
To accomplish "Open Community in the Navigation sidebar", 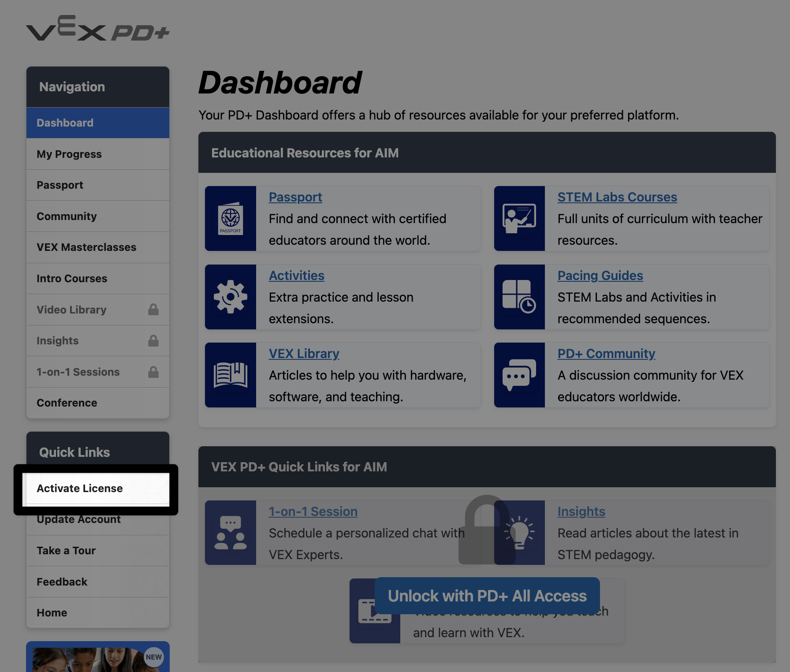I will pos(98,217).
